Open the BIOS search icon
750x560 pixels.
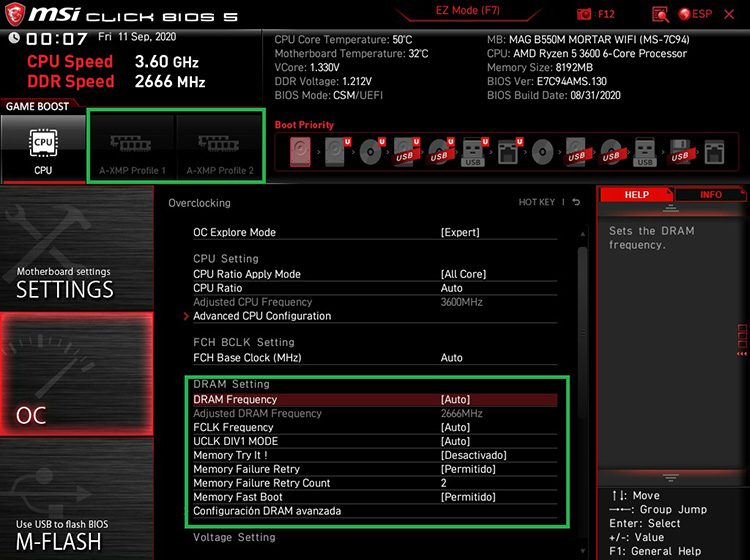coord(660,14)
